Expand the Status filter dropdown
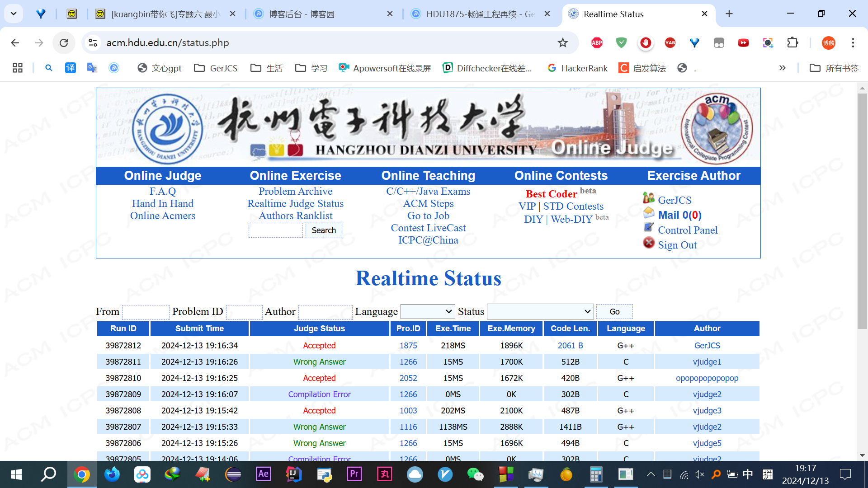 click(540, 311)
